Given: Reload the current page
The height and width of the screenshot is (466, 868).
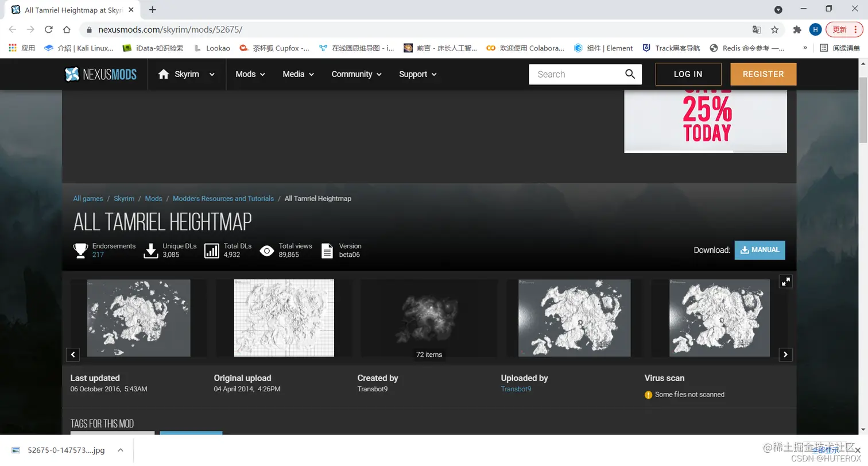Looking at the screenshot, I should 49,29.
